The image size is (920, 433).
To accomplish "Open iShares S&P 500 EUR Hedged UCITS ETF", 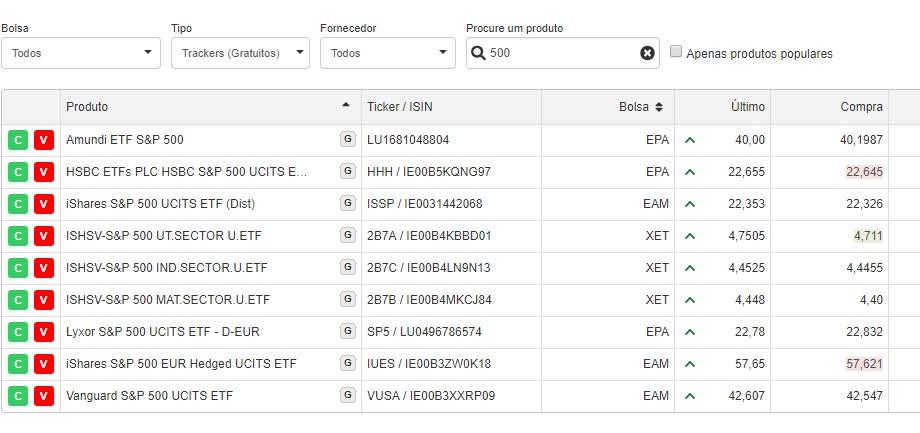I will (181, 364).
